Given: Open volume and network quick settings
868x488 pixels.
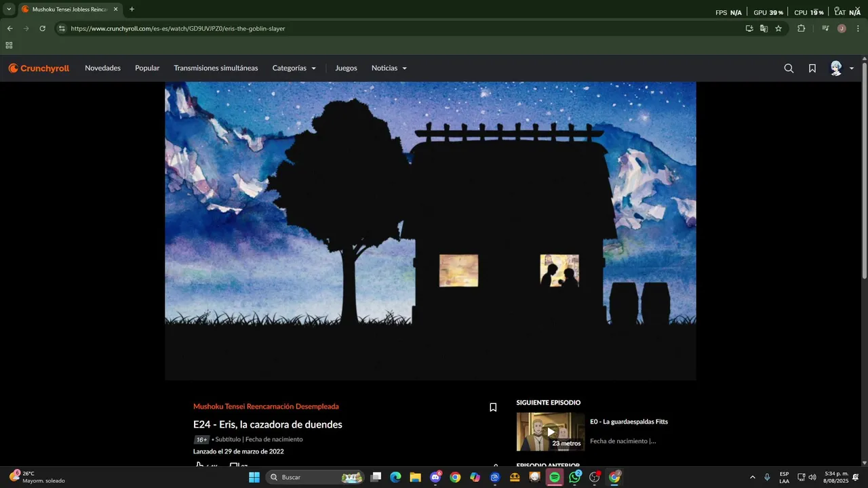Looking at the screenshot, I should tap(807, 477).
